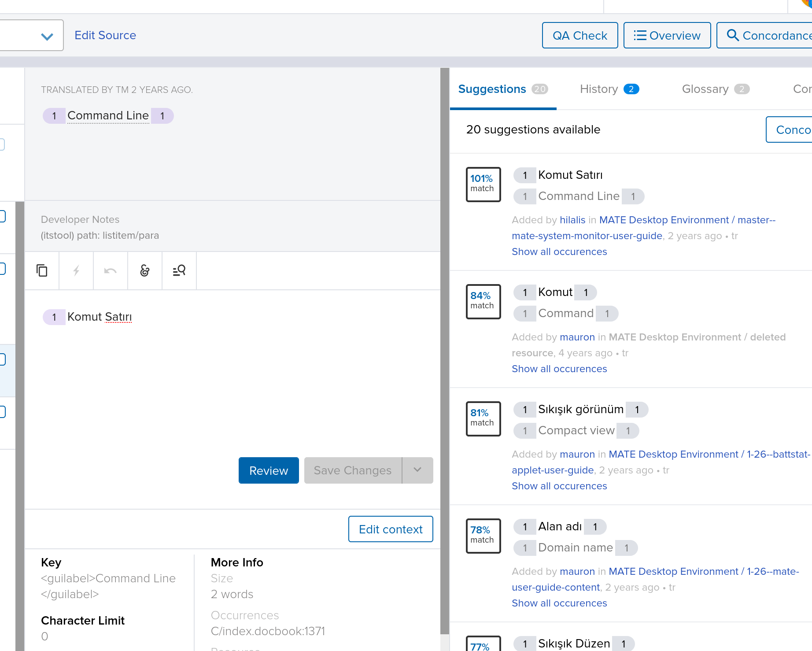
Task: Select the QA Check button
Action: click(579, 35)
